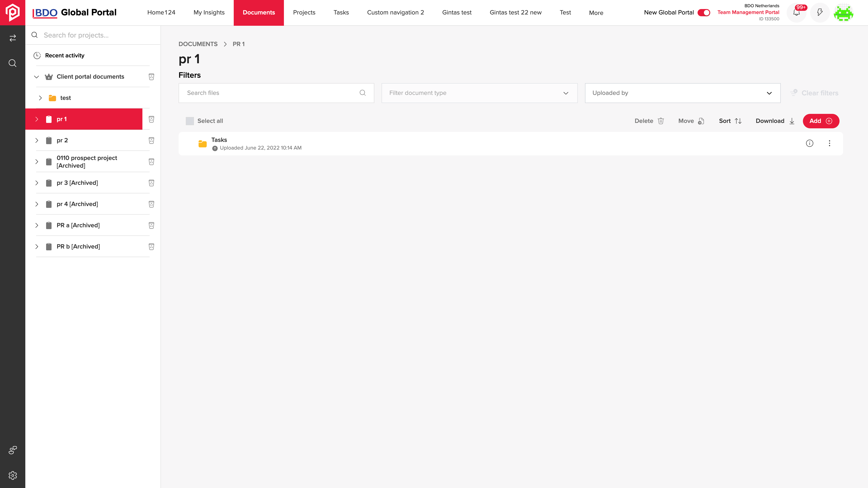Click recycle bin icon next to PR b [Archived]
The image size is (868, 488).
(x=151, y=246)
